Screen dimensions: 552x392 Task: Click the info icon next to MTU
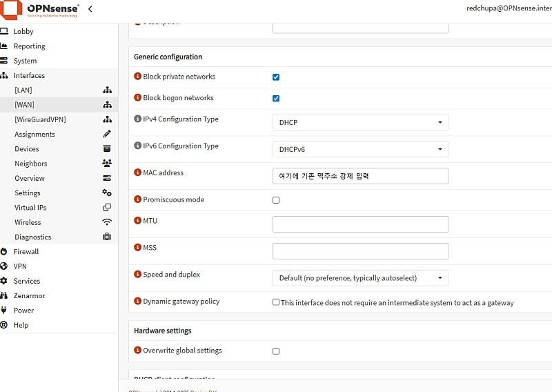click(x=137, y=221)
